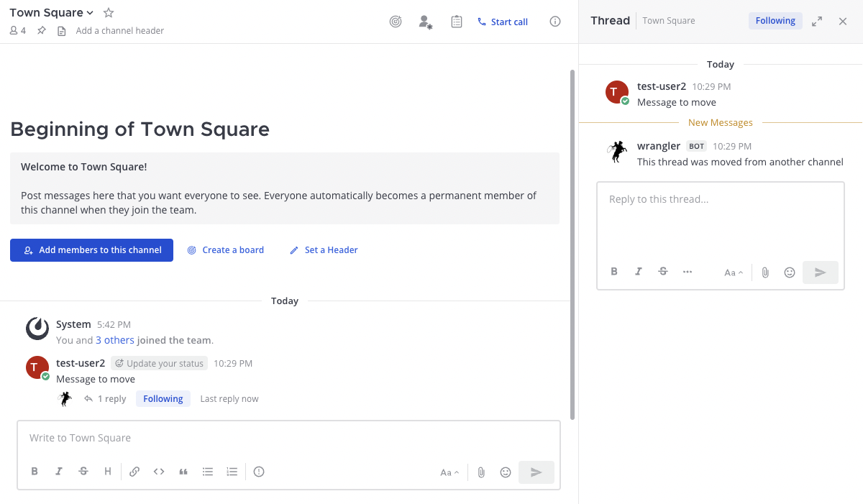Toggle Following on the Message to move post
This screenshot has width=863, height=504.
163,399
